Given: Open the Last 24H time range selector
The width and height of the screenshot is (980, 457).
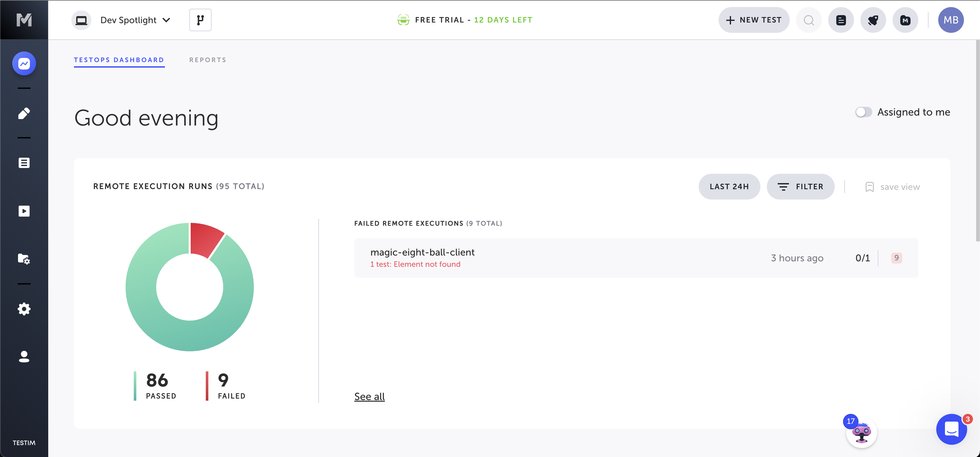Looking at the screenshot, I should click(729, 187).
